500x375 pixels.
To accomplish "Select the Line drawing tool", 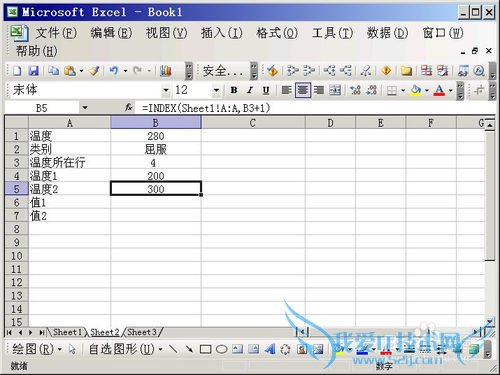I will pyautogui.click(x=173, y=349).
